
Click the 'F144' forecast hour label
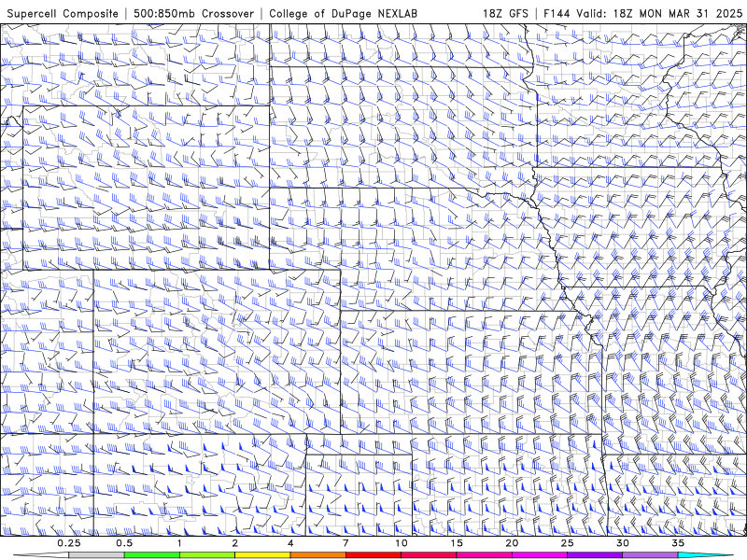557,14
